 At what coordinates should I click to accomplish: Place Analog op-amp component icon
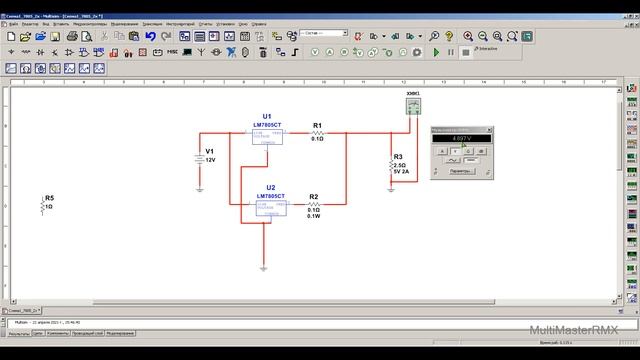click(69, 52)
